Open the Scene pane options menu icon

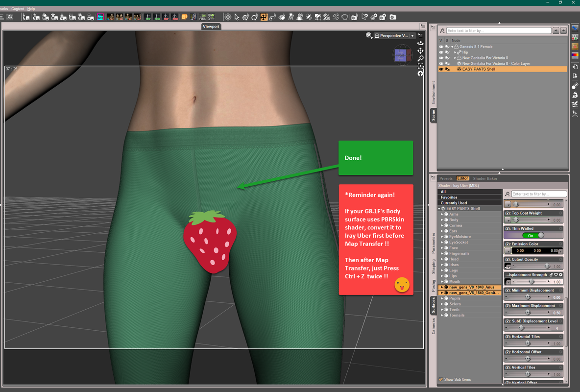point(433,27)
